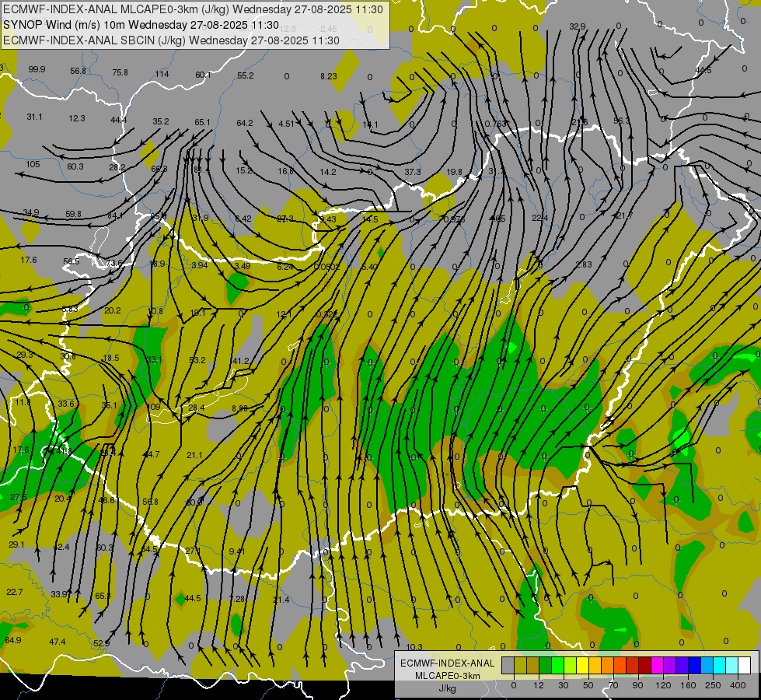Click the map value 35.2
Screen dimensions: 761x700
point(161,121)
